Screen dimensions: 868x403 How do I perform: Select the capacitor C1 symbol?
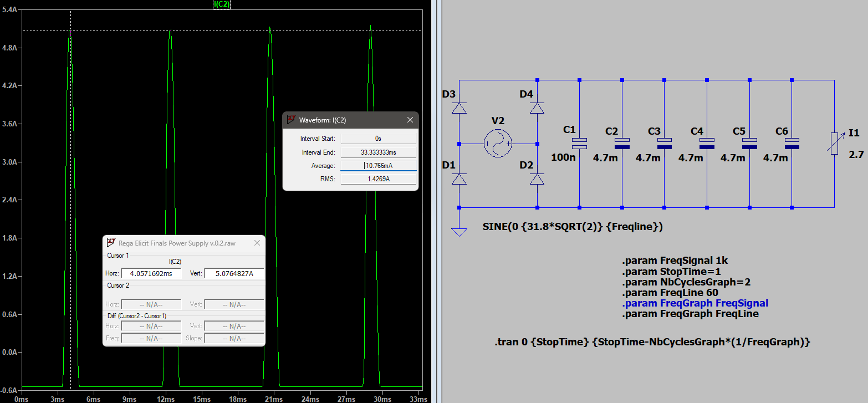pos(579,144)
